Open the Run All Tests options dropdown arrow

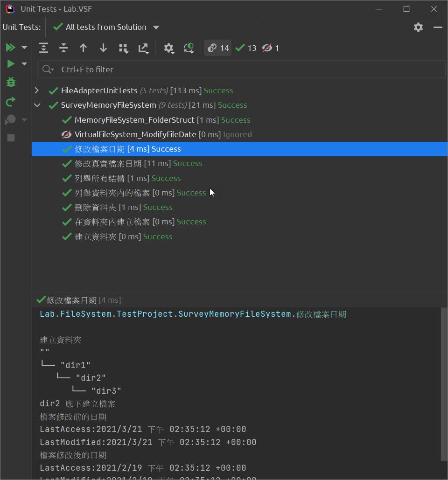coord(24,48)
